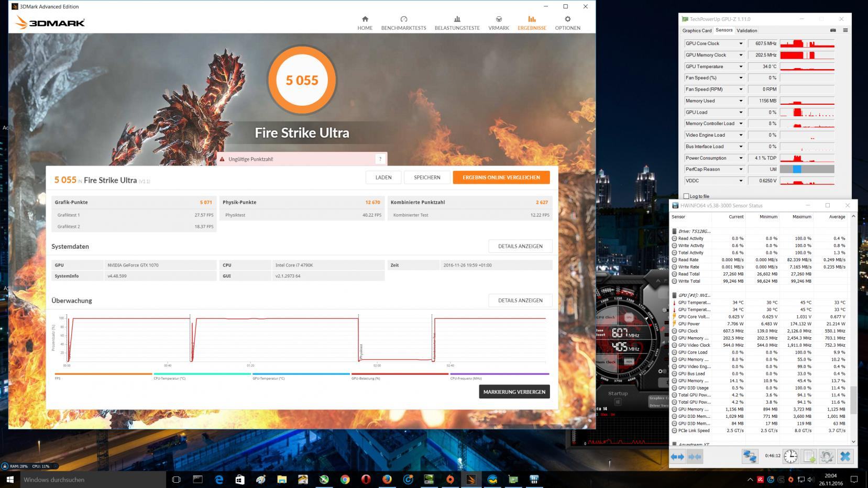Open help question mark on invalid score
The width and height of the screenshot is (868, 488).
[380, 159]
